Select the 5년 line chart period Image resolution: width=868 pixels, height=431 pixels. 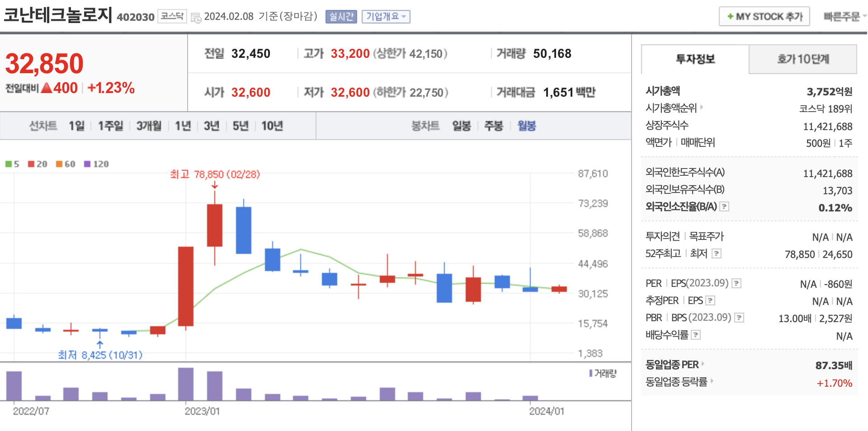pyautogui.click(x=241, y=126)
